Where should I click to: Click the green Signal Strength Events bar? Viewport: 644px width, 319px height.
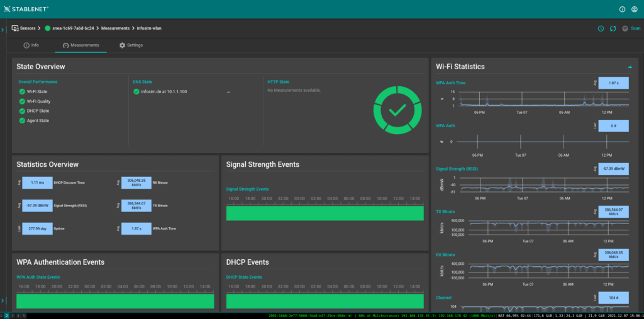pos(325,213)
